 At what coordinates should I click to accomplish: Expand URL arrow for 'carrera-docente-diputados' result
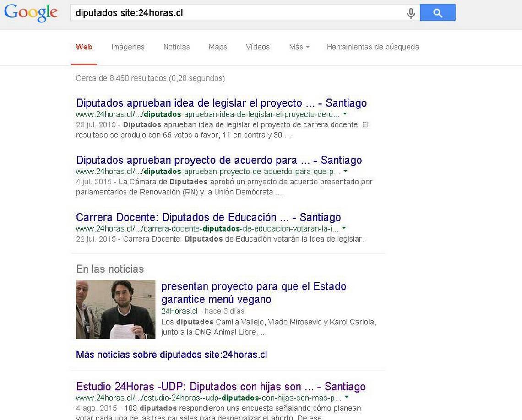point(344,228)
